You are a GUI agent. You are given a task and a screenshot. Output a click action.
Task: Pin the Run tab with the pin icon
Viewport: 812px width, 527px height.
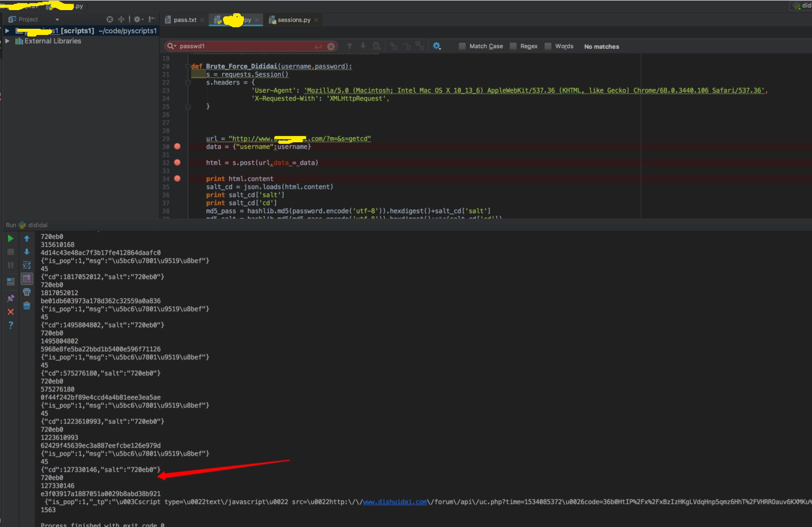point(10,298)
